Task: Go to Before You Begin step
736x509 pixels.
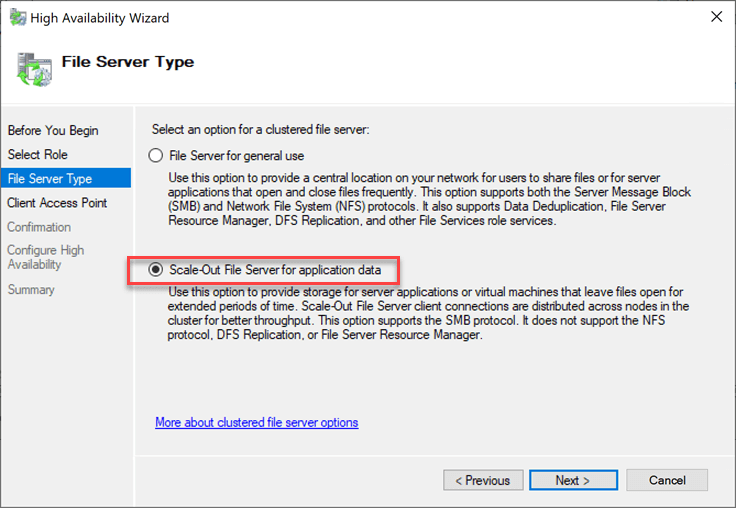Action: 52,131
